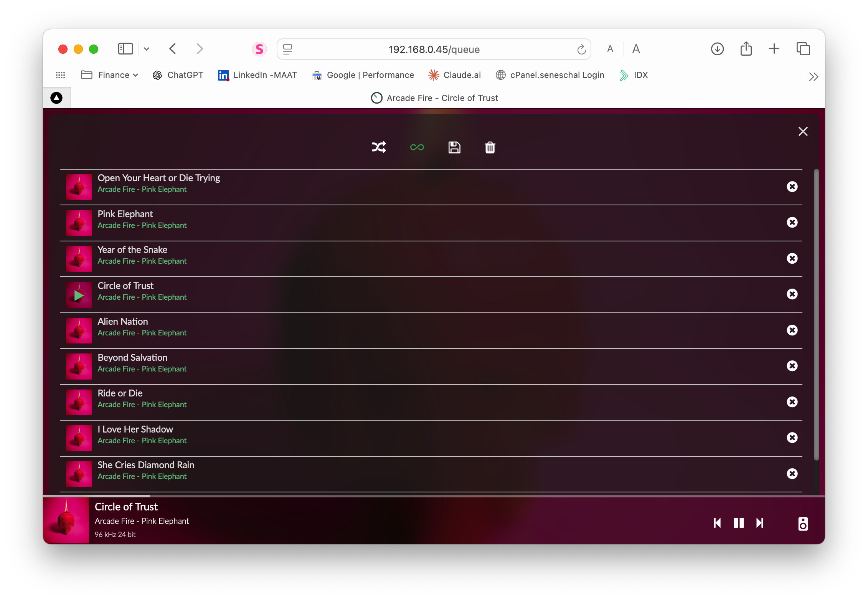Decrease text size with small A
The image size is (868, 601).
pos(610,49)
